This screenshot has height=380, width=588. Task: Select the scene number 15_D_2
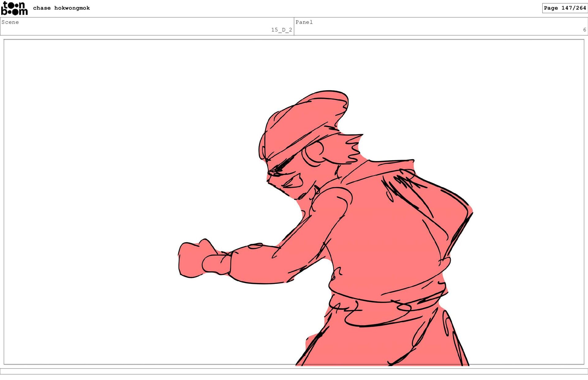[x=281, y=30]
